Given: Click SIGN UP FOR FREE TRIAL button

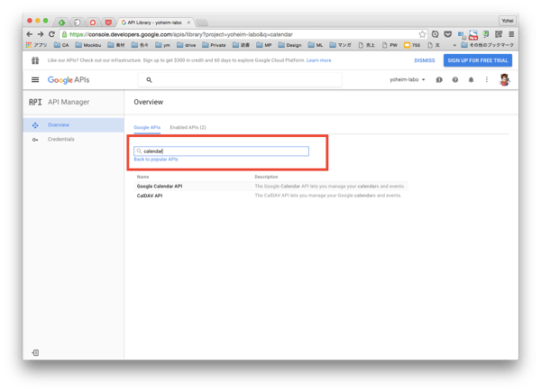Looking at the screenshot, I should click(478, 60).
